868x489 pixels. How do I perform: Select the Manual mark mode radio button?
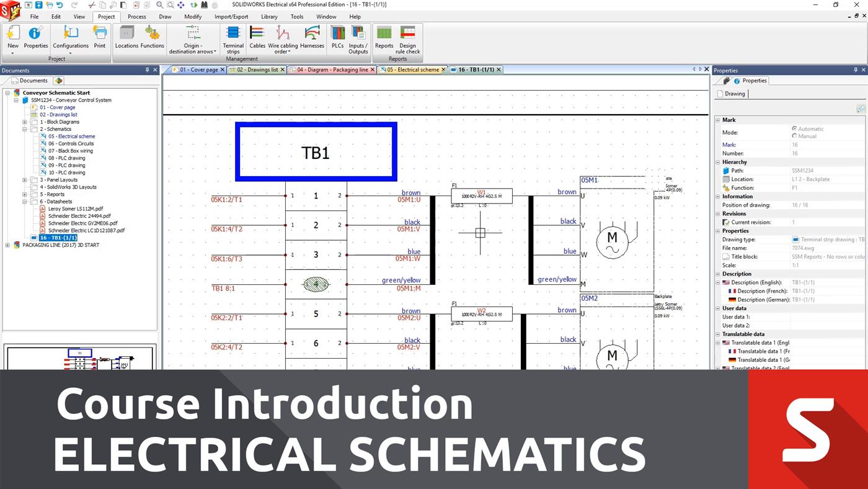coord(795,136)
